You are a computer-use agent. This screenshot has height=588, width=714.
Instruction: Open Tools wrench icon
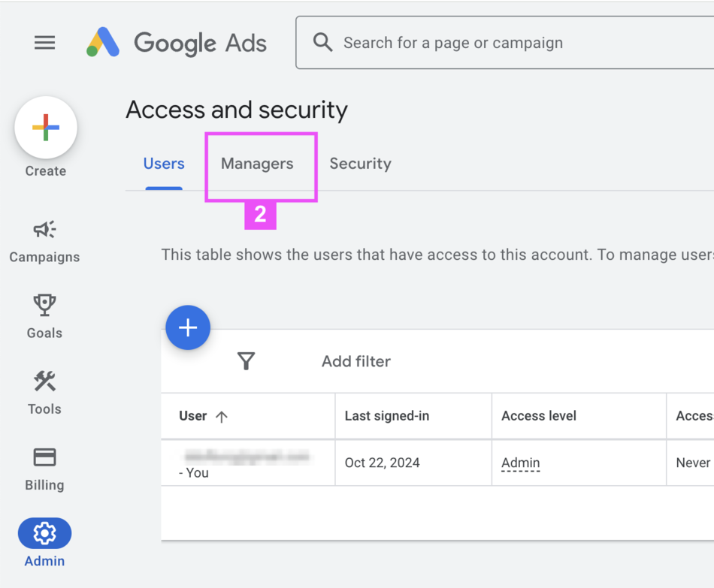pos(44,381)
